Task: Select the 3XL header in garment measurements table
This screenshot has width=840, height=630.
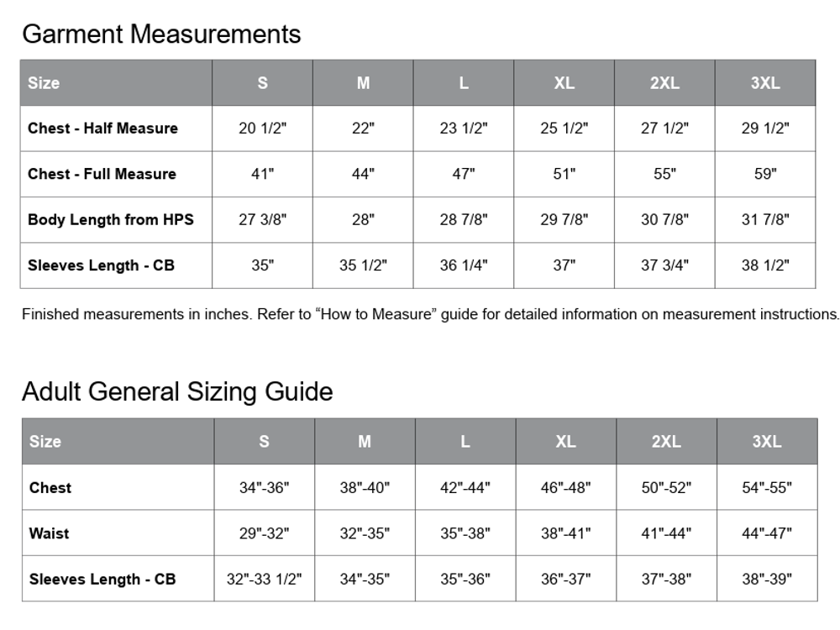Action: (x=765, y=83)
